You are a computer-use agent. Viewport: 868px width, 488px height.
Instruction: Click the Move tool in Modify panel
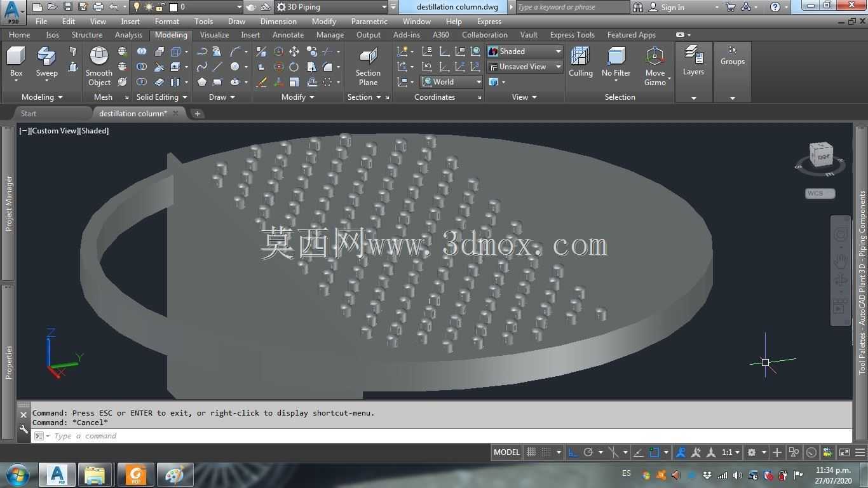coord(294,51)
